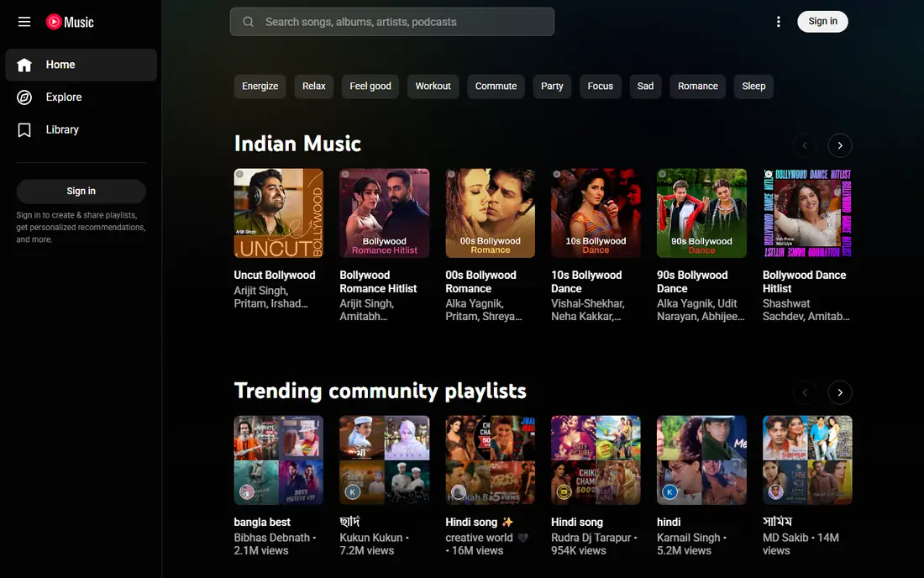Open the hamburger guide menu
The image size is (924, 578).
point(24,22)
